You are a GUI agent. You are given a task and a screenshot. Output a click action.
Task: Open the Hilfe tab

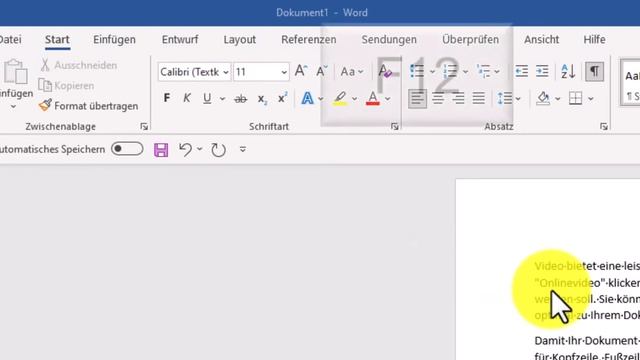pos(594,40)
